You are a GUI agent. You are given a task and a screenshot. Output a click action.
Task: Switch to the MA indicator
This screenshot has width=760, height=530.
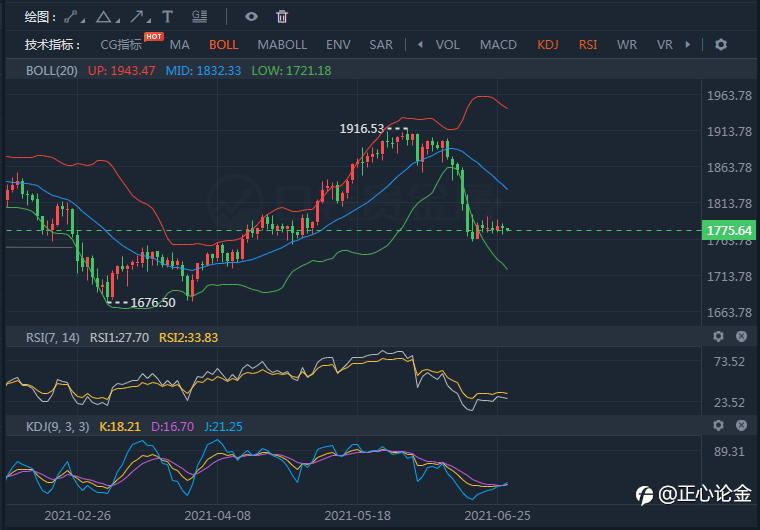179,45
